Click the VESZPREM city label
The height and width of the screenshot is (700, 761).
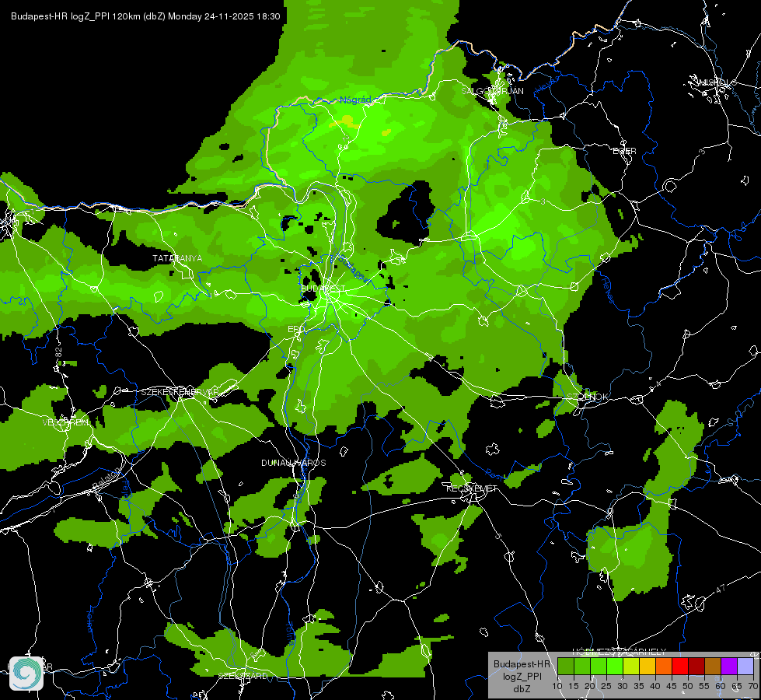tap(65, 422)
